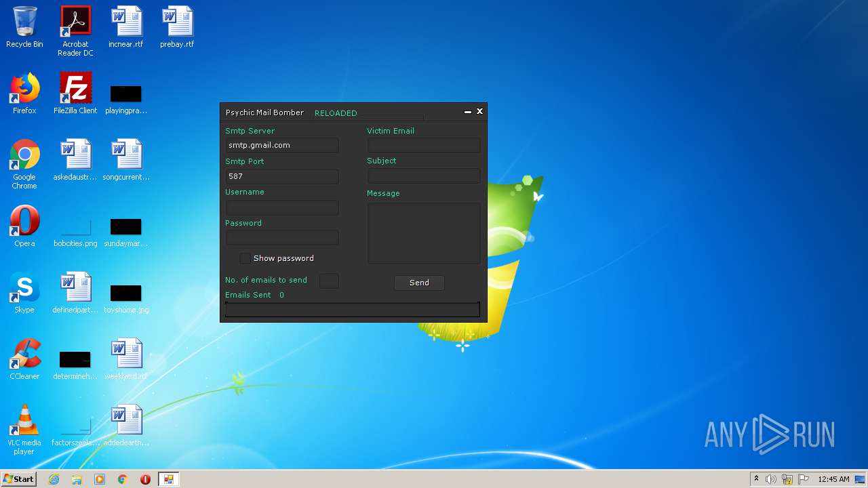
Task: Focus the Subject input field
Action: tap(424, 176)
